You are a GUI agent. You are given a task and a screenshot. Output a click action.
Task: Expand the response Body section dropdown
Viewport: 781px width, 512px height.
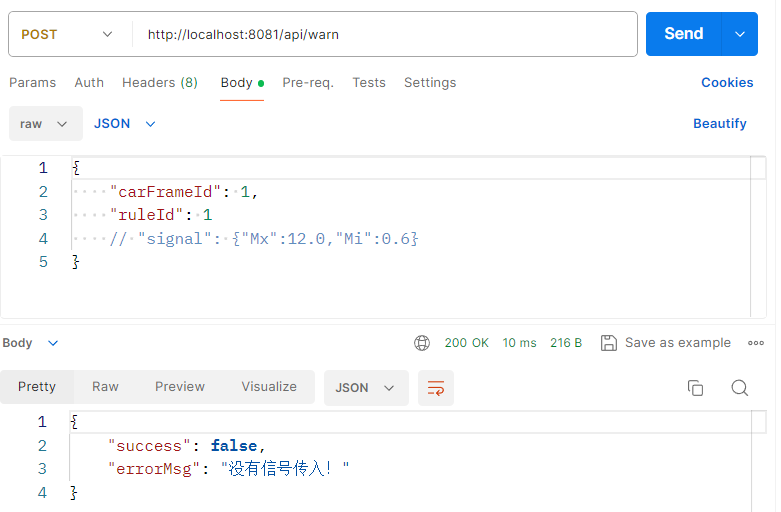pos(30,343)
